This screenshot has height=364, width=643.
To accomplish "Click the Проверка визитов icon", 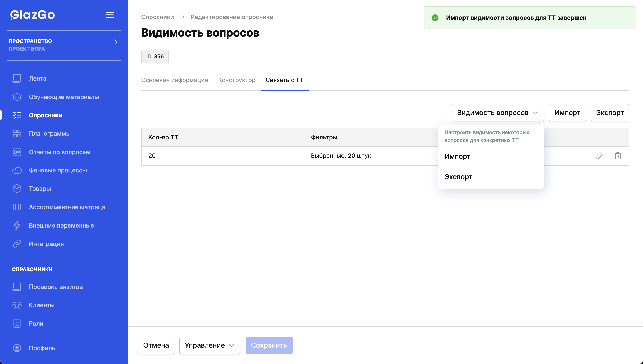I will coord(17,287).
